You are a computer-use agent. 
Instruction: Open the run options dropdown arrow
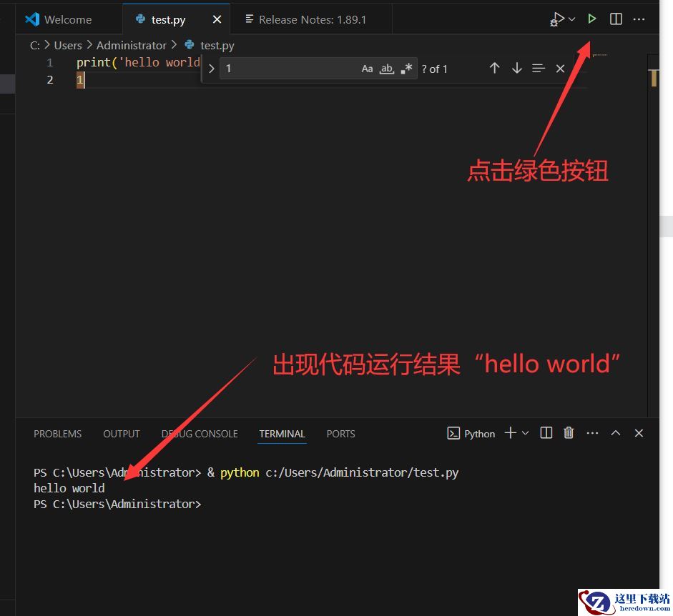tap(571, 19)
